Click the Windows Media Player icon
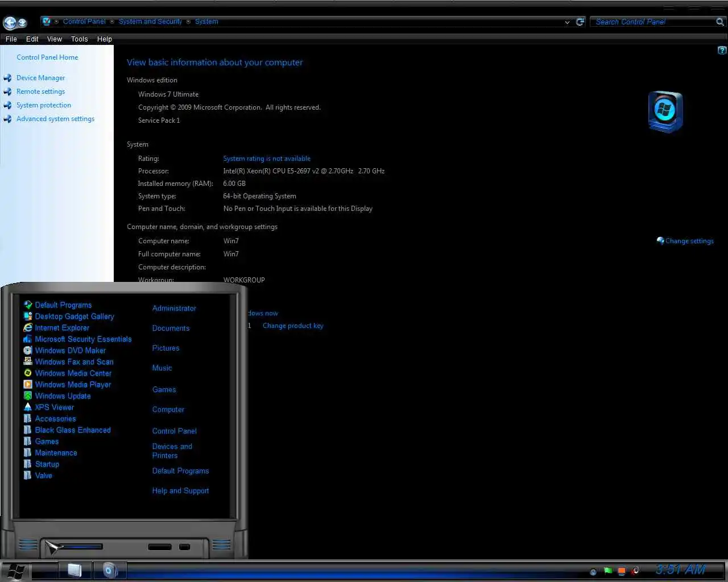The height and width of the screenshot is (582, 728). pos(28,385)
